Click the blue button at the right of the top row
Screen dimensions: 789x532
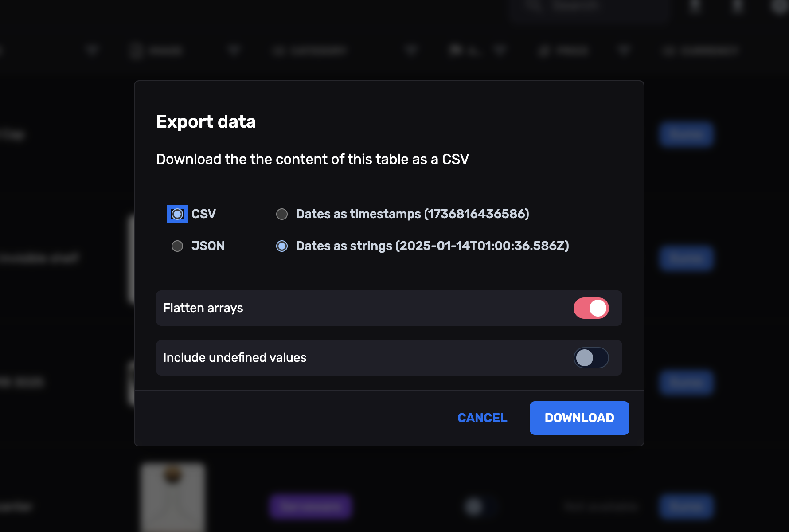[x=686, y=134]
